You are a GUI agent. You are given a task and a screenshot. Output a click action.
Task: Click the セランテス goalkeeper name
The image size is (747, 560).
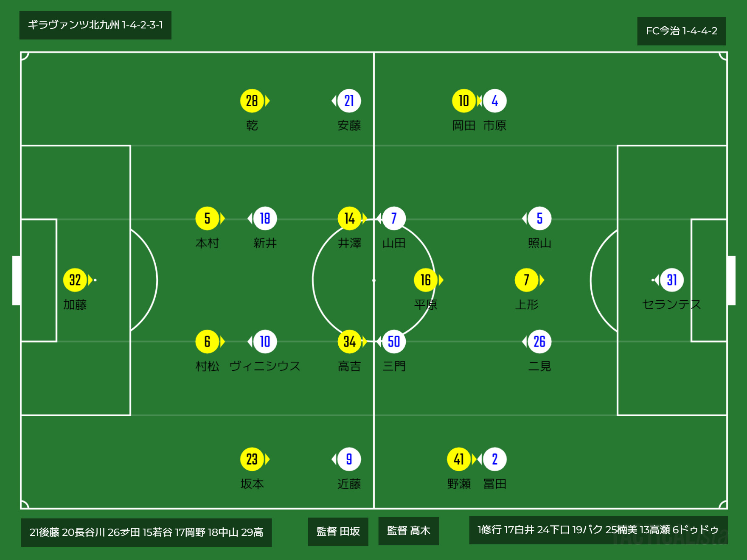(671, 305)
